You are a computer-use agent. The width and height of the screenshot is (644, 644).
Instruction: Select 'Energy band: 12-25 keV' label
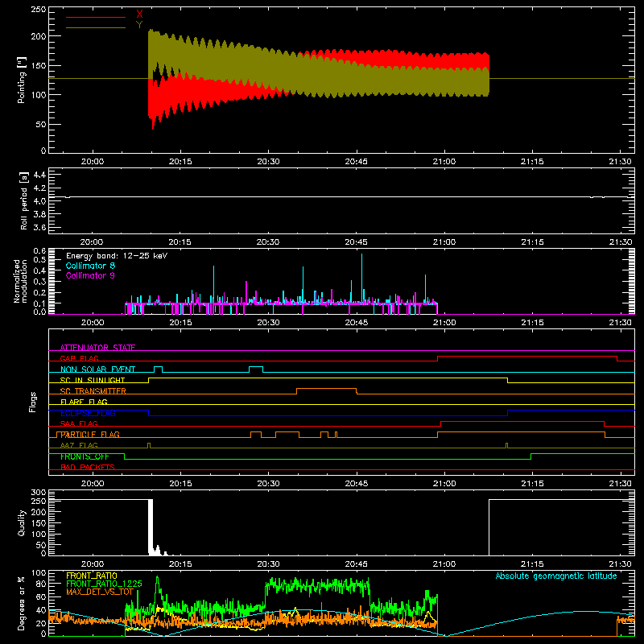(x=117, y=256)
